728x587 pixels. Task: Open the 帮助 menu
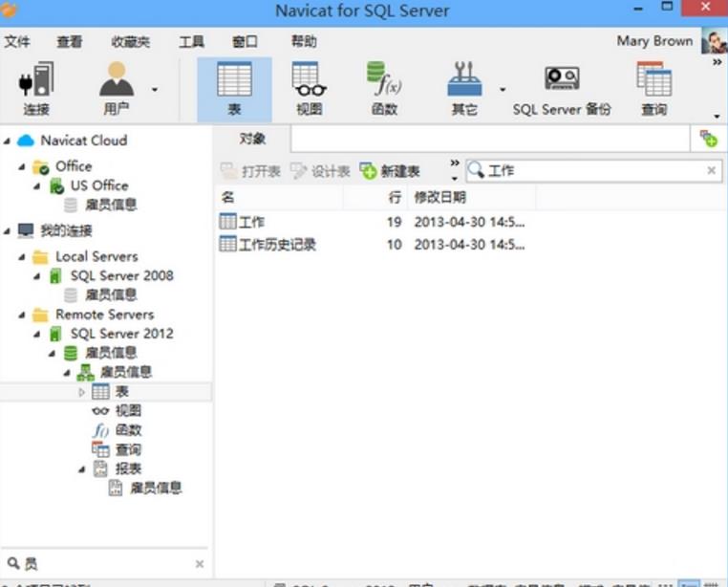pyautogui.click(x=304, y=42)
